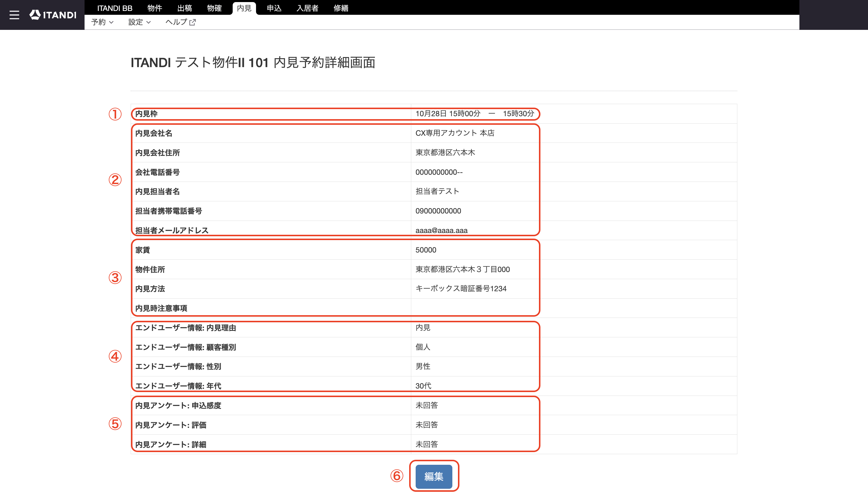The height and width of the screenshot is (492, 868).
Task: Select the age value 30代
Action: (423, 386)
